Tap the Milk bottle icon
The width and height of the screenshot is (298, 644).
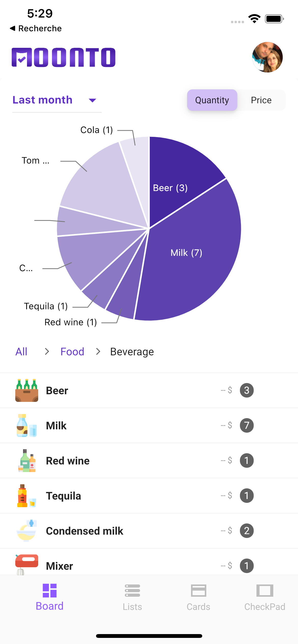(x=27, y=426)
